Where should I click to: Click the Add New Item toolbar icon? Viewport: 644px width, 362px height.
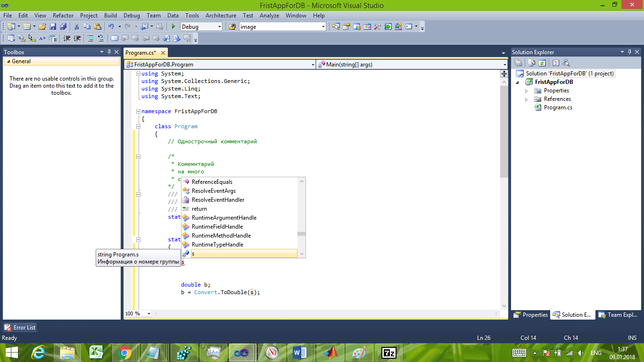coord(27,26)
